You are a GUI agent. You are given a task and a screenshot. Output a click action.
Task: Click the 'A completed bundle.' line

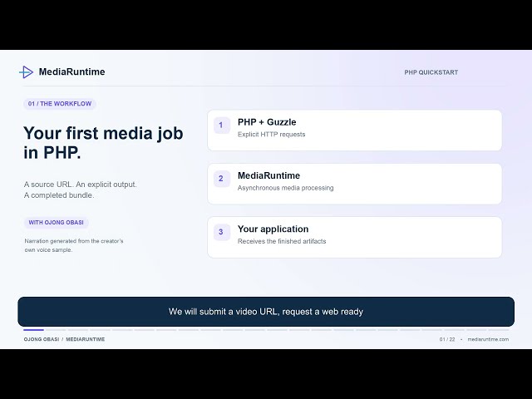(59, 195)
